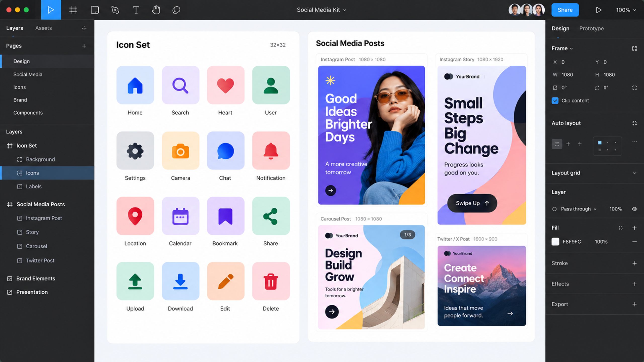This screenshot has height=362, width=644.
Task: Start presentation with play icon
Action: [598, 10]
